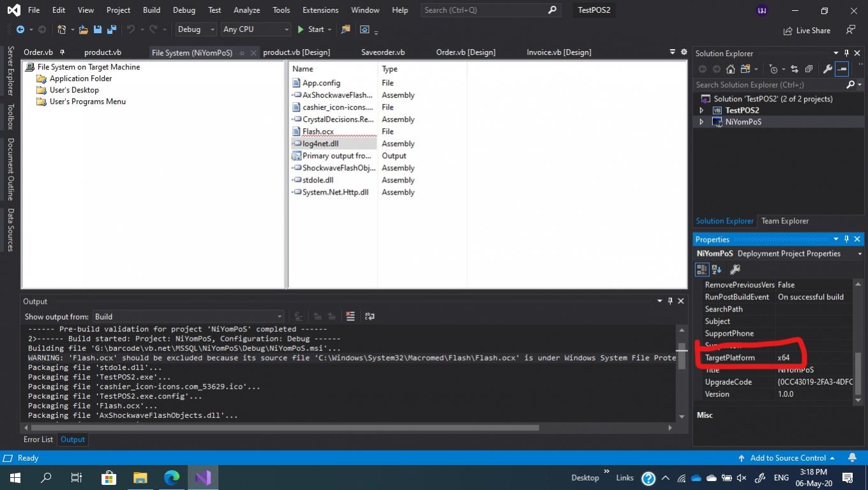This screenshot has height=490, width=868.
Task: Click the Start debugging button
Action: tap(311, 29)
